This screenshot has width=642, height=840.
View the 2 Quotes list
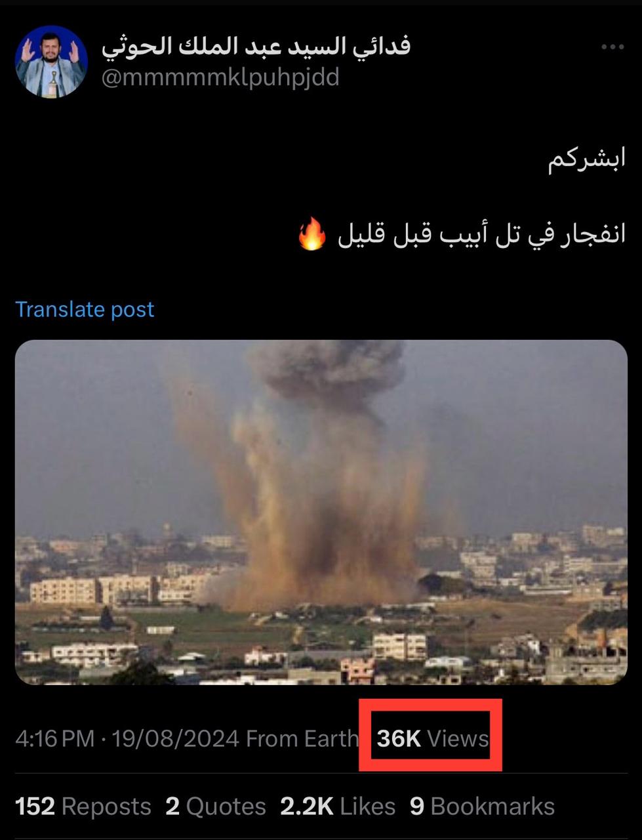click(x=216, y=807)
